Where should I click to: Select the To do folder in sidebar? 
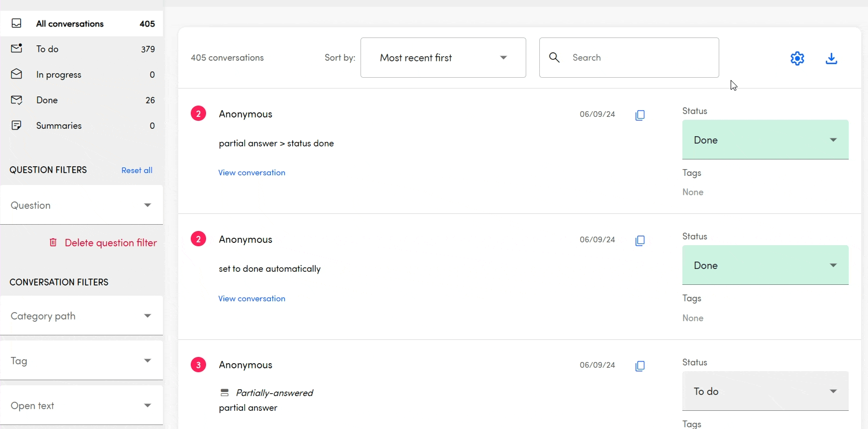[47, 49]
